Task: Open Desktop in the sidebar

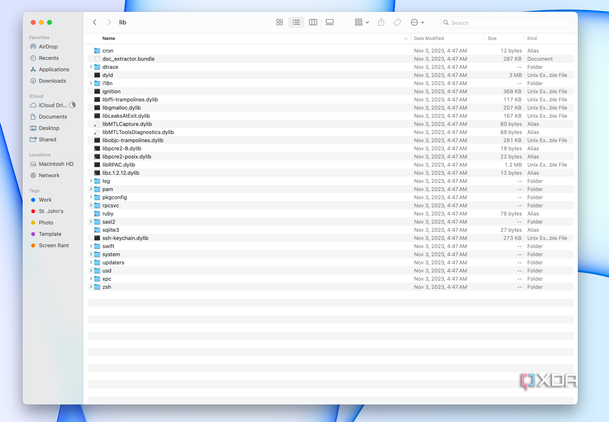Action: pos(49,128)
